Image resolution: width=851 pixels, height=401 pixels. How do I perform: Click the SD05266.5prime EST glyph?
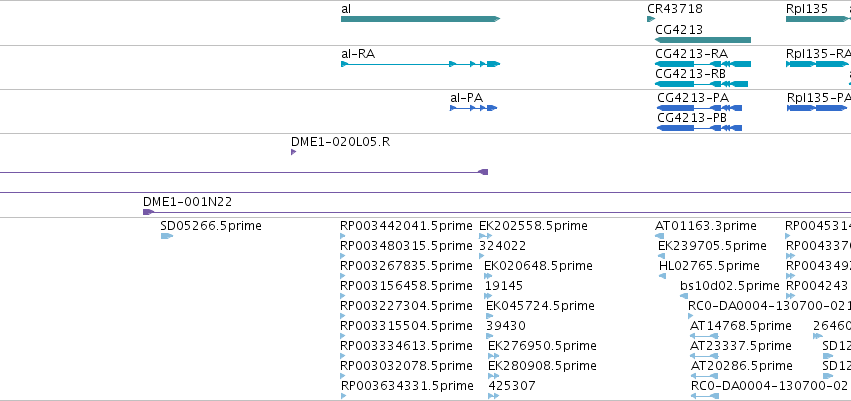(167, 236)
